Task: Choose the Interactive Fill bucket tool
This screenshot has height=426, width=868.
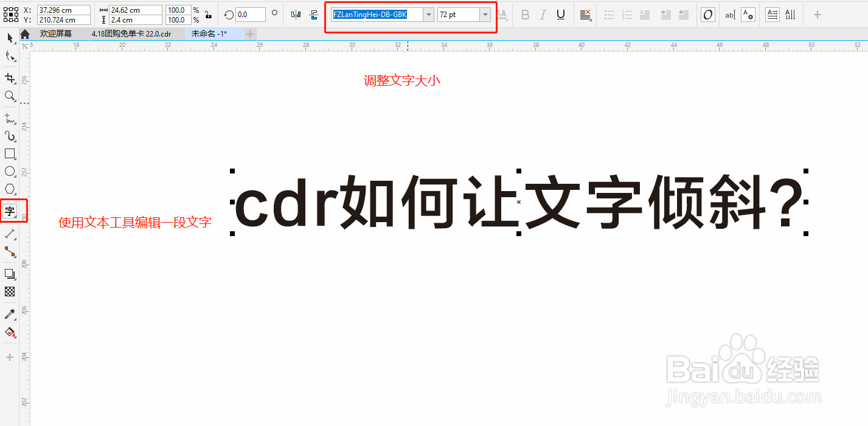Action: (x=10, y=332)
